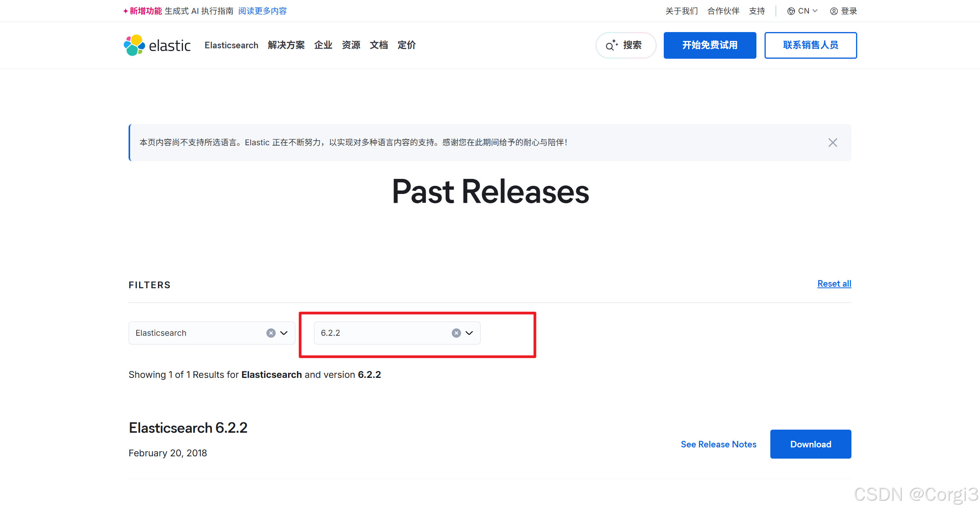This screenshot has width=980, height=510.
Task: Open the 解决方案 nav menu
Action: [286, 45]
